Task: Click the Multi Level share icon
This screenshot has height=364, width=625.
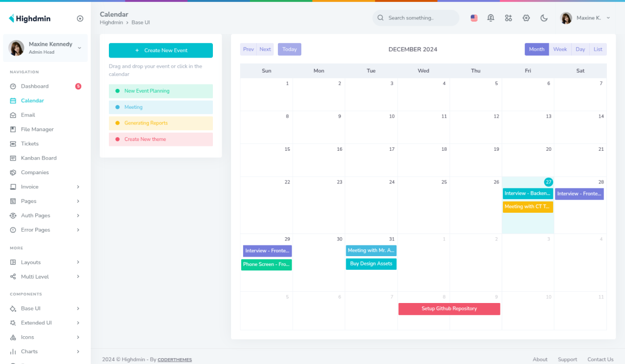Action: [13, 277]
